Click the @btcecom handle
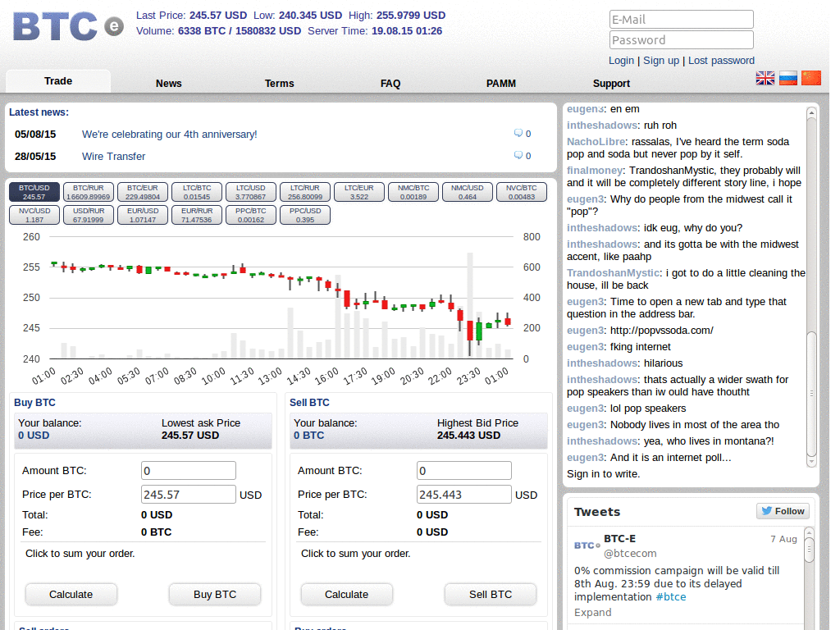This screenshot has height=630, width=840. coord(630,554)
